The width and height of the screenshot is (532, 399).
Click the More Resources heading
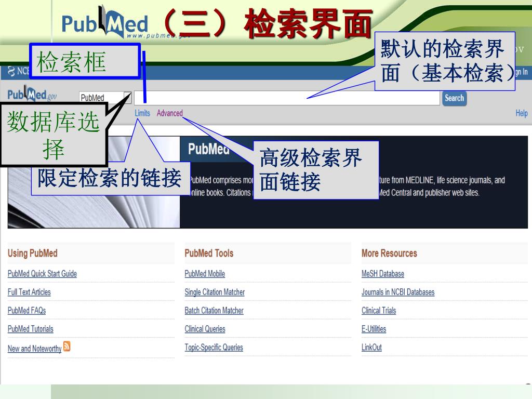pyautogui.click(x=389, y=253)
